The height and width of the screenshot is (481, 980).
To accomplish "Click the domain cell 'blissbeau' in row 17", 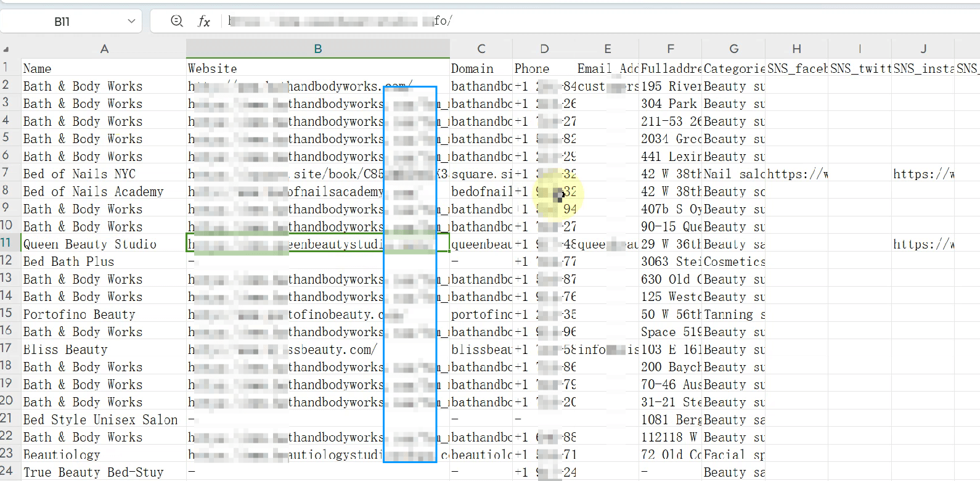I will 481,350.
